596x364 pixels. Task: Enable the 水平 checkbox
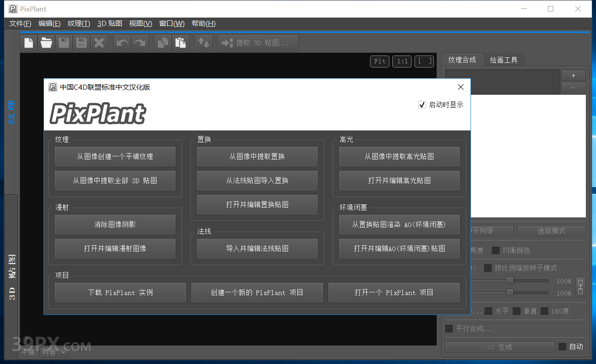pos(488,311)
